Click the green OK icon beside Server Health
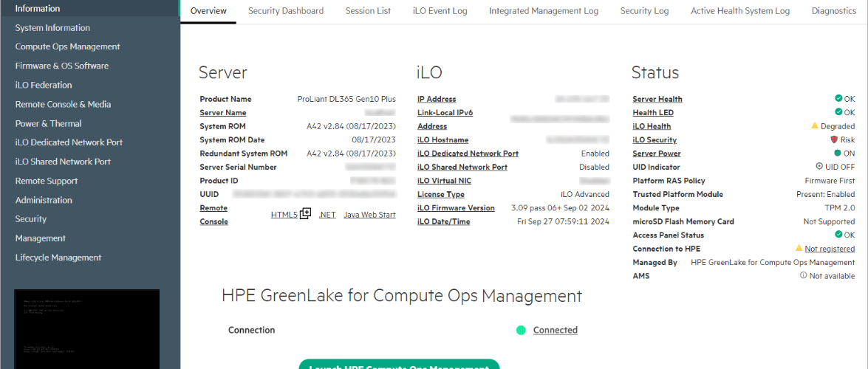The height and width of the screenshot is (369, 868). click(x=838, y=98)
